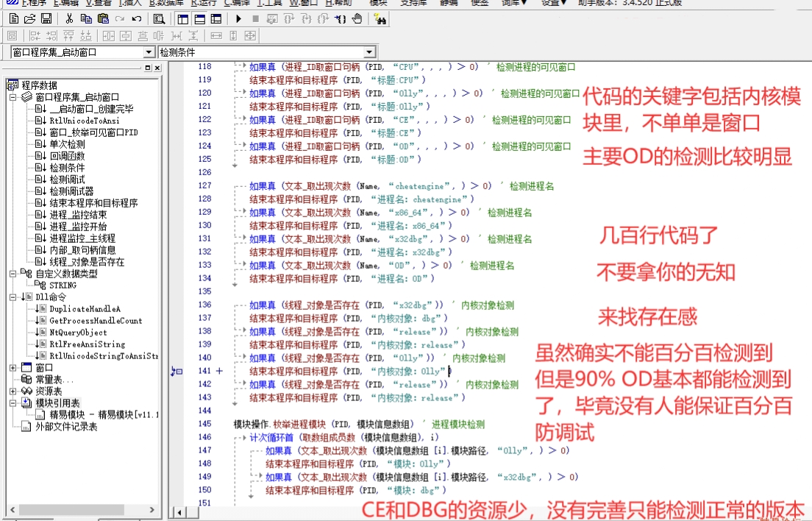This screenshot has height=521, width=812.
Task: Click the same-height sizing icon
Action: 234,36
